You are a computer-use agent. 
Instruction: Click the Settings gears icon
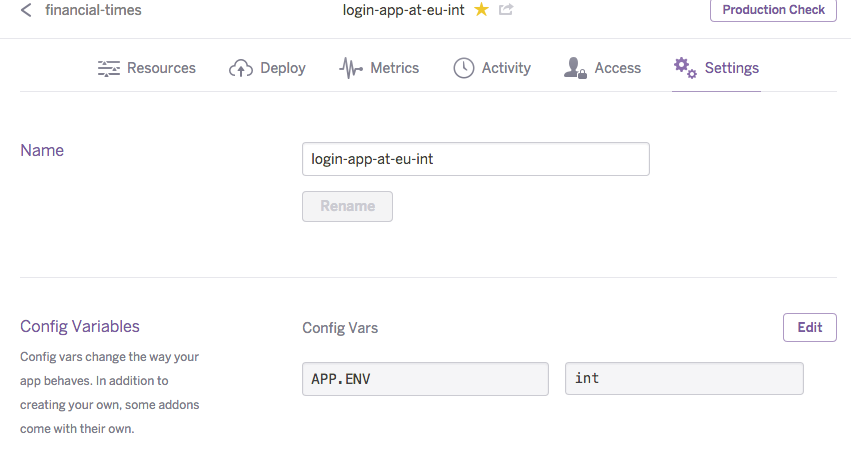[x=685, y=68]
